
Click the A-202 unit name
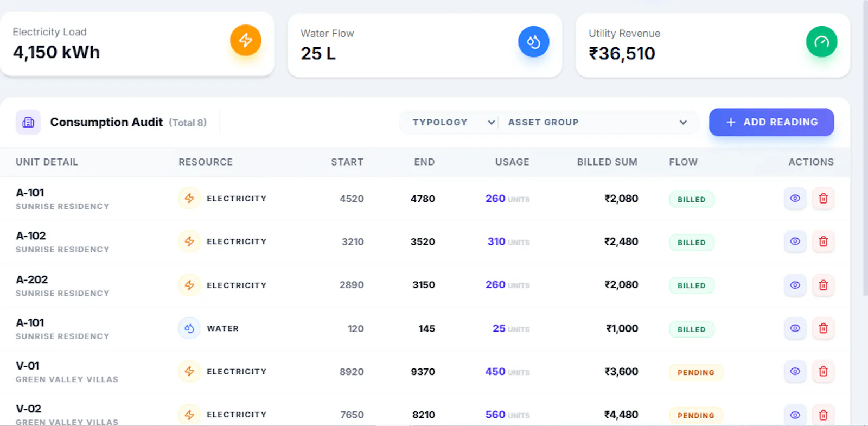(32, 279)
